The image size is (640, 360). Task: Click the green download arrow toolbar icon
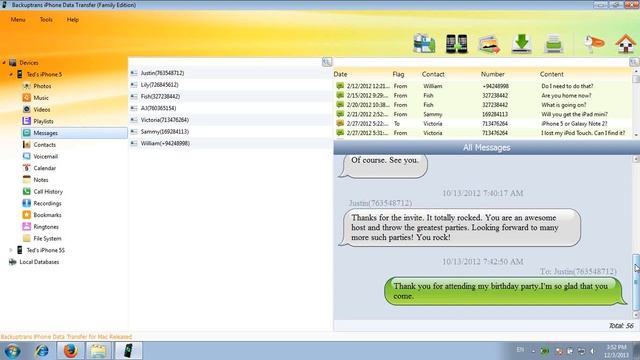click(x=522, y=44)
